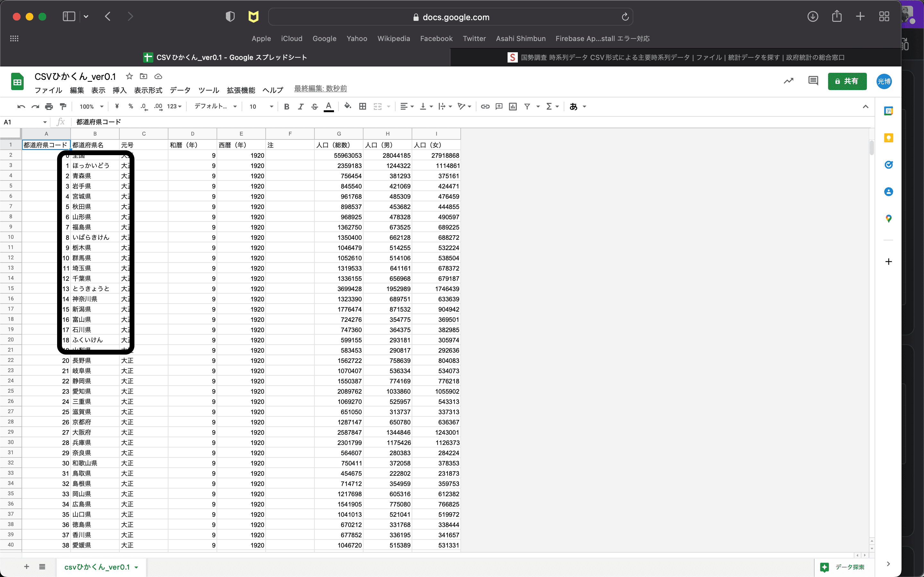Toggle bold formatting

tap(287, 106)
